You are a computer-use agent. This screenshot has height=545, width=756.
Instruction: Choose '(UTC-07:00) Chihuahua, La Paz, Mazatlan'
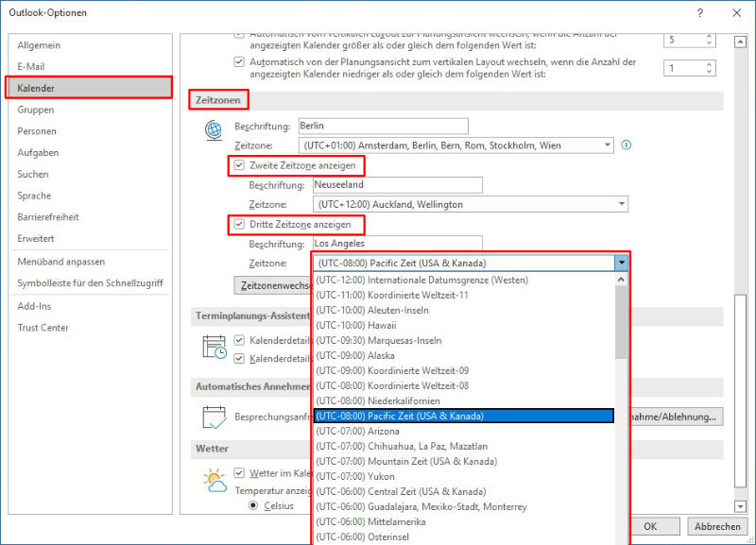(464, 446)
